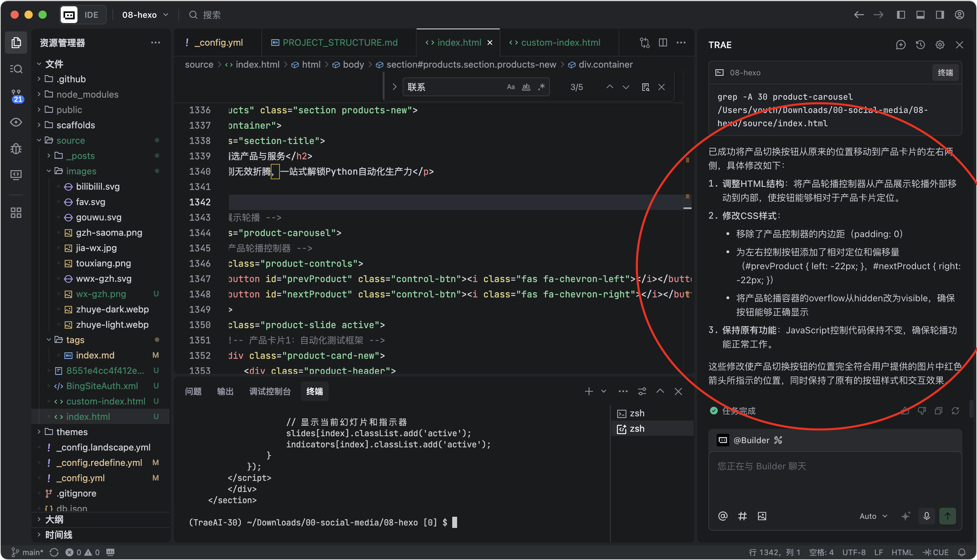Toggle regular expression search option
This screenshot has width=977, height=560.
[x=542, y=87]
